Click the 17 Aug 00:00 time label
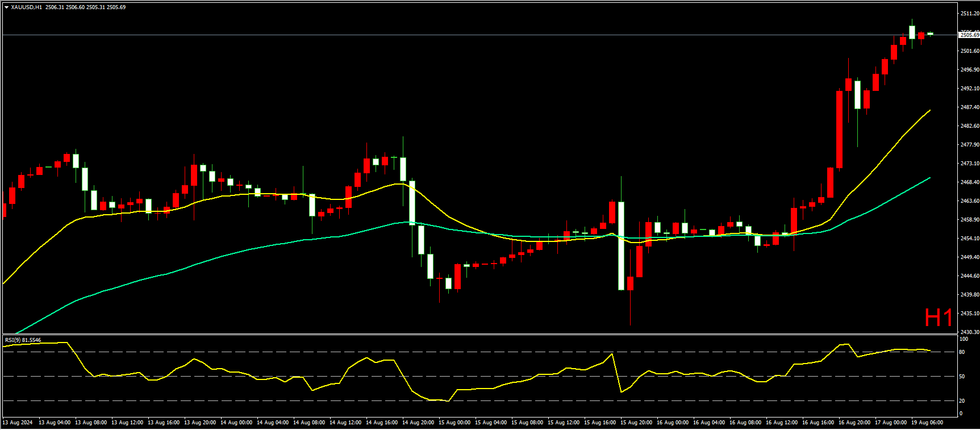The height and width of the screenshot is (430, 980). 891,423
